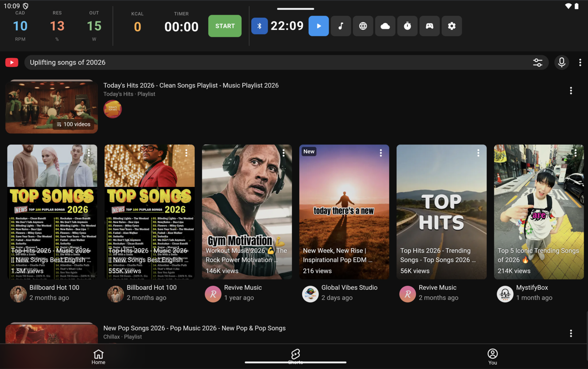The image size is (588, 369).
Task: Open options menu on the Gym Motivation video
Action: (x=283, y=153)
